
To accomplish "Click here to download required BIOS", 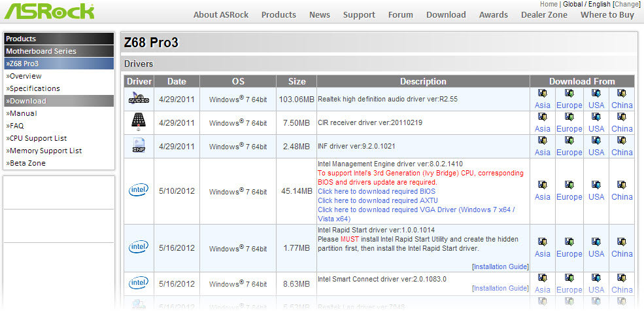I will tap(377, 191).
